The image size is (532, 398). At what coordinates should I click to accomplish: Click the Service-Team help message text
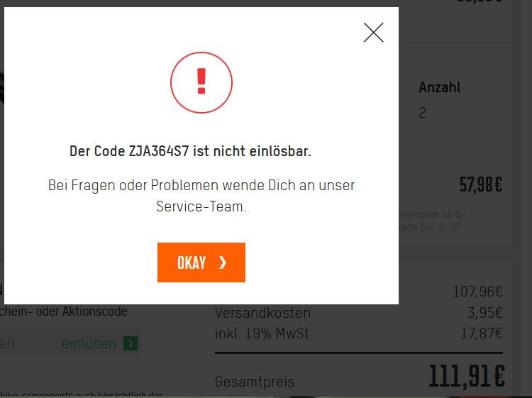pyautogui.click(x=201, y=196)
